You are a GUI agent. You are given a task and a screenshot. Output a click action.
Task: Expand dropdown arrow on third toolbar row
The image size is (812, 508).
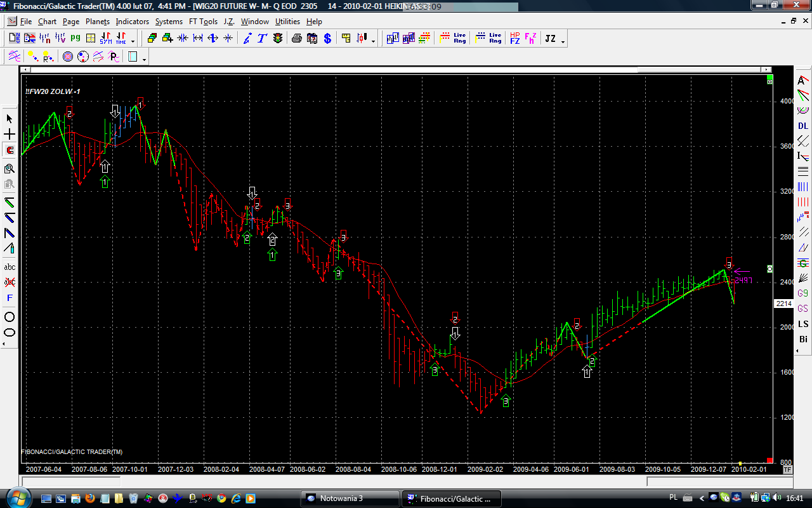[145, 60]
